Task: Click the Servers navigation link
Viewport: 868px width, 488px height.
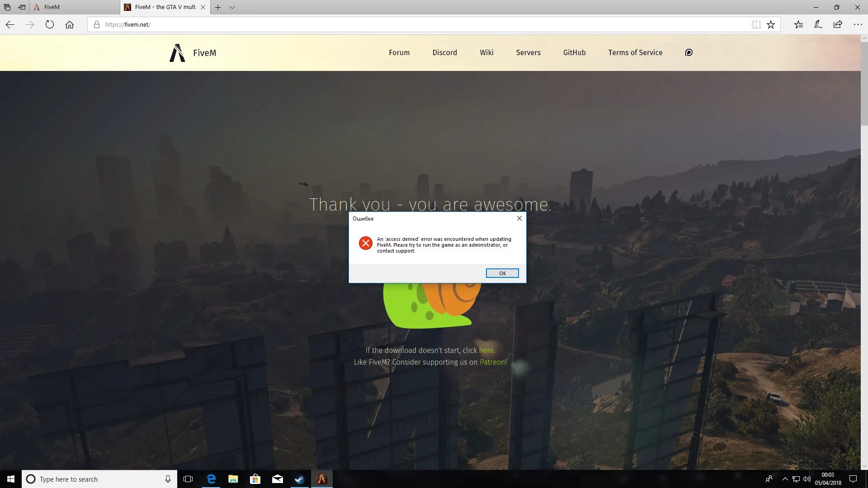Action: (x=528, y=52)
